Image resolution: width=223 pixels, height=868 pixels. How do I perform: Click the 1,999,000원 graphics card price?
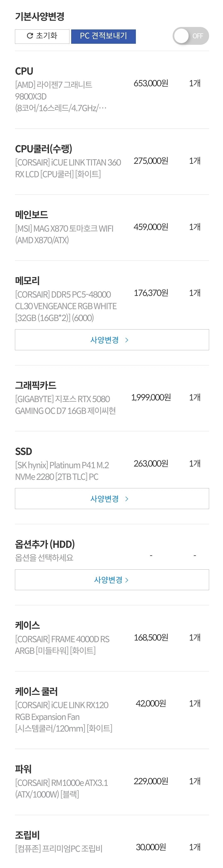(x=151, y=397)
